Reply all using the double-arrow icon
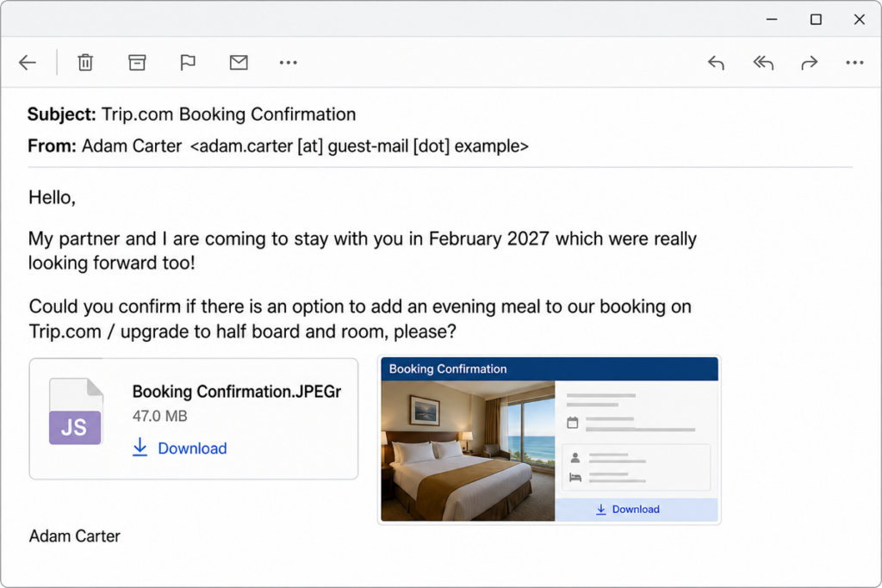The height and width of the screenshot is (588, 882). coord(763,62)
